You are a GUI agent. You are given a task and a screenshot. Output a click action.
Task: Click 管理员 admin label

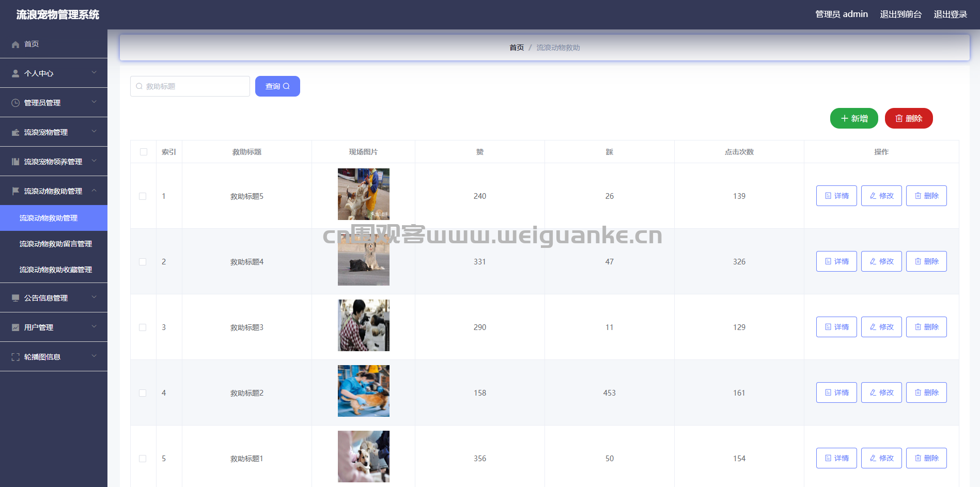click(x=842, y=14)
